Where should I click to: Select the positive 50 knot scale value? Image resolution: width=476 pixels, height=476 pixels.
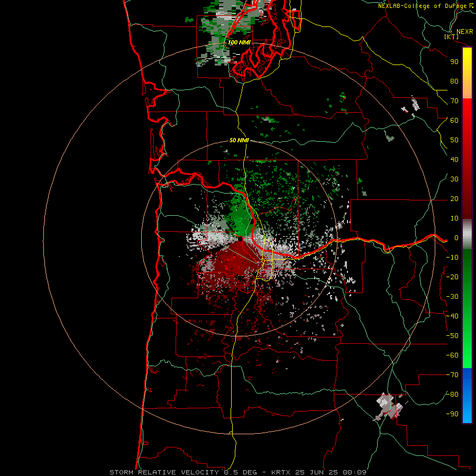(454, 140)
